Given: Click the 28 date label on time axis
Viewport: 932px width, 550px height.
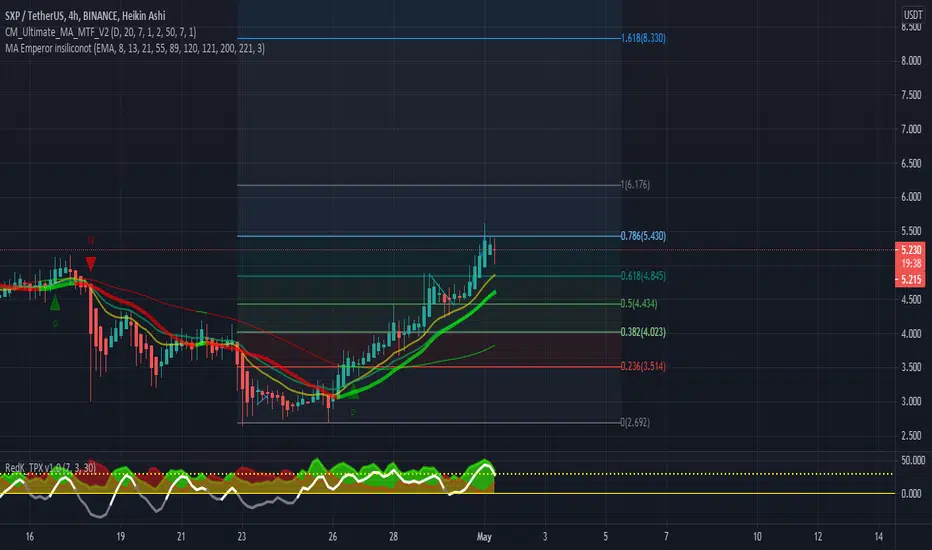Looking at the screenshot, I should click(393, 537).
